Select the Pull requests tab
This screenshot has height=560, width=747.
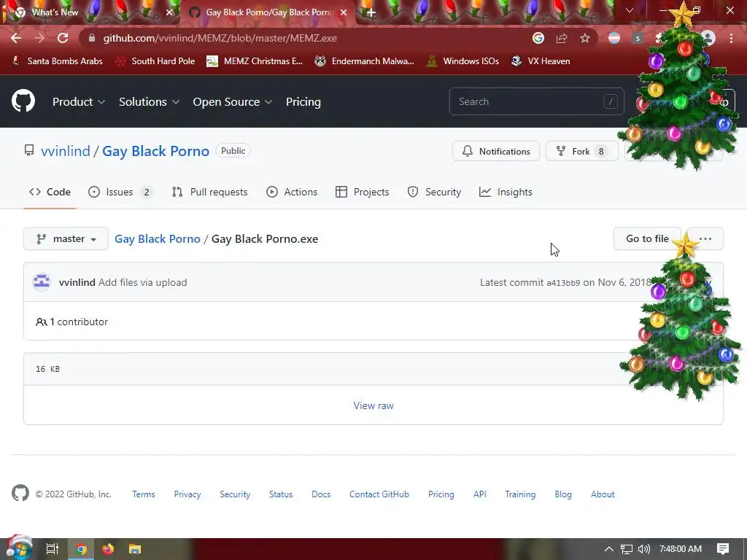click(x=209, y=192)
